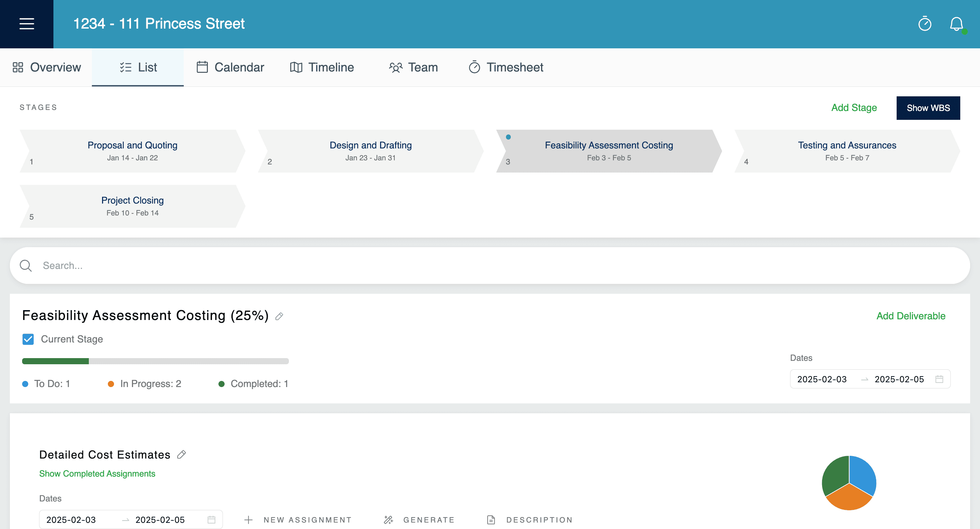Add a New Assignment with the plus icon

248,519
